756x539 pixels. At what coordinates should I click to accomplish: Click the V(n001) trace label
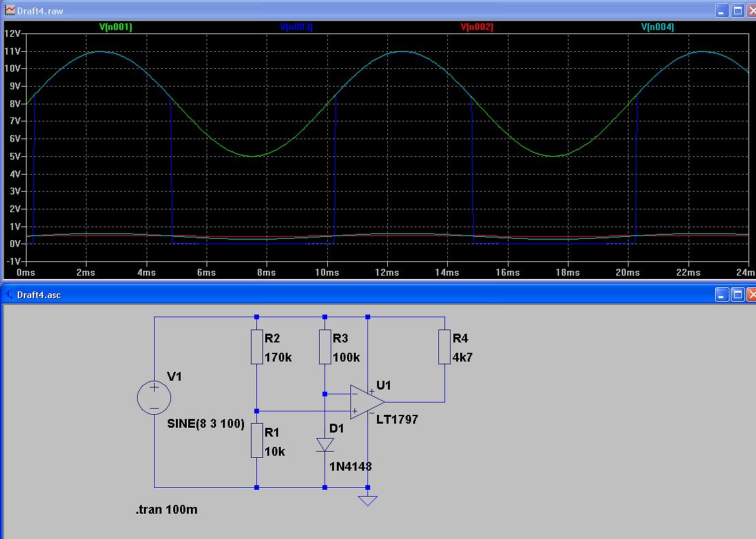pyautogui.click(x=116, y=27)
